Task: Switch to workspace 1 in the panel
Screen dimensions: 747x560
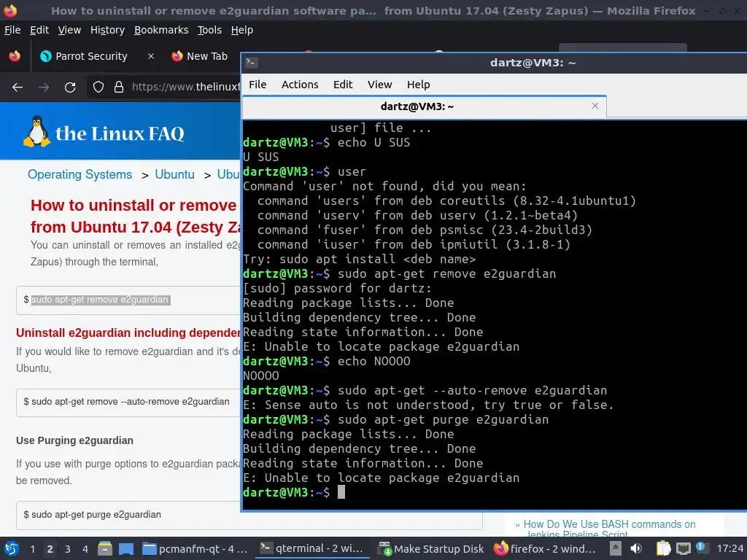Action: [32, 549]
